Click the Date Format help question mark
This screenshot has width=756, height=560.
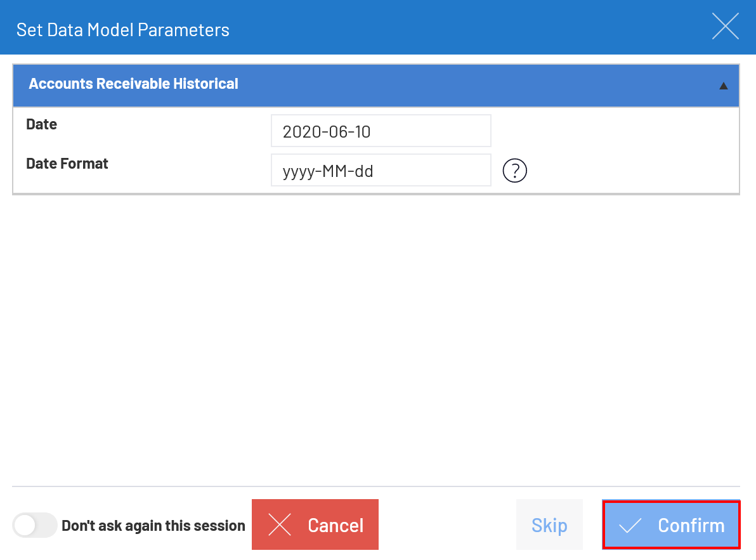[x=515, y=170]
